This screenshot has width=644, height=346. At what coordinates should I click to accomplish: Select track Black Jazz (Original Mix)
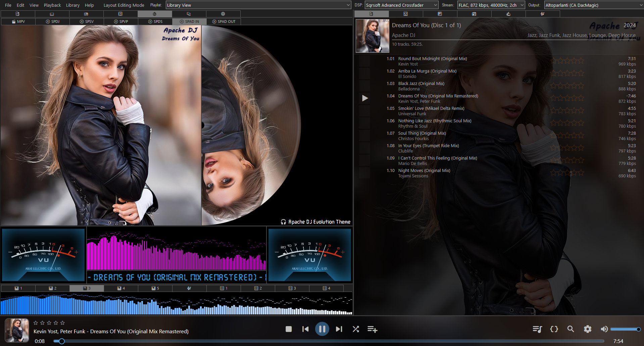tap(421, 83)
